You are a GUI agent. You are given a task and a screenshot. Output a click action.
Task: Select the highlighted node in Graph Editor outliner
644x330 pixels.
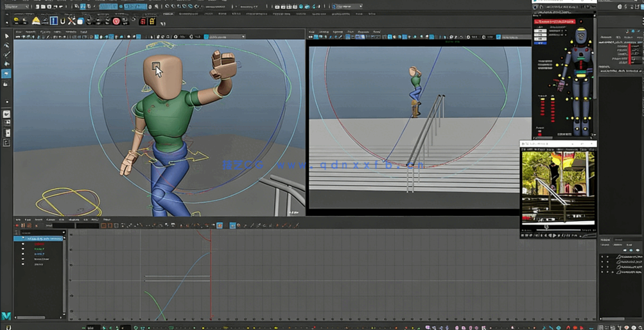click(x=42, y=239)
